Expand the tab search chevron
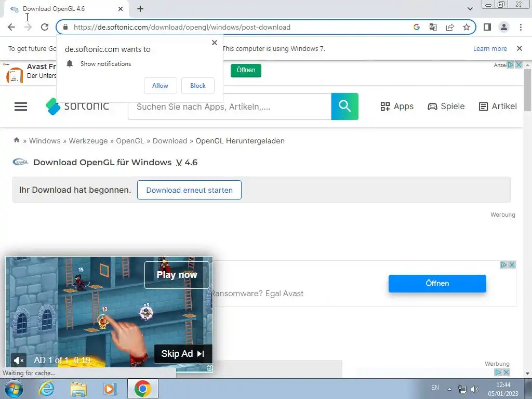The height and width of the screenshot is (399, 532). (x=470, y=9)
